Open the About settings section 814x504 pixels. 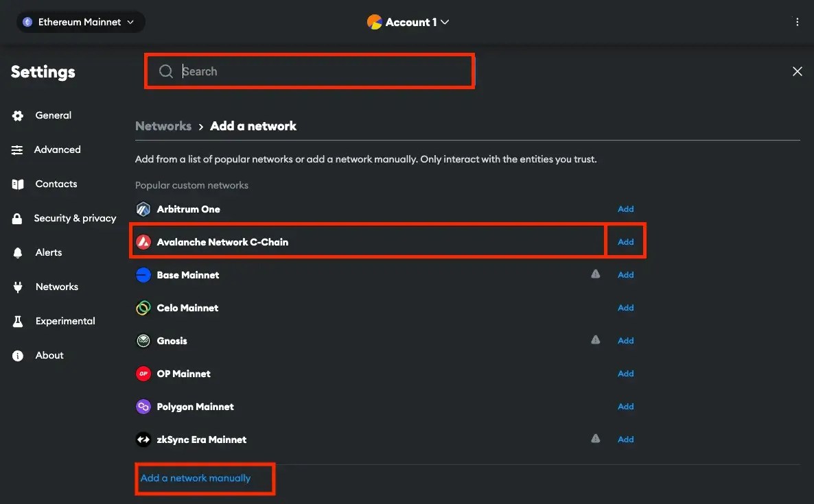click(x=49, y=355)
